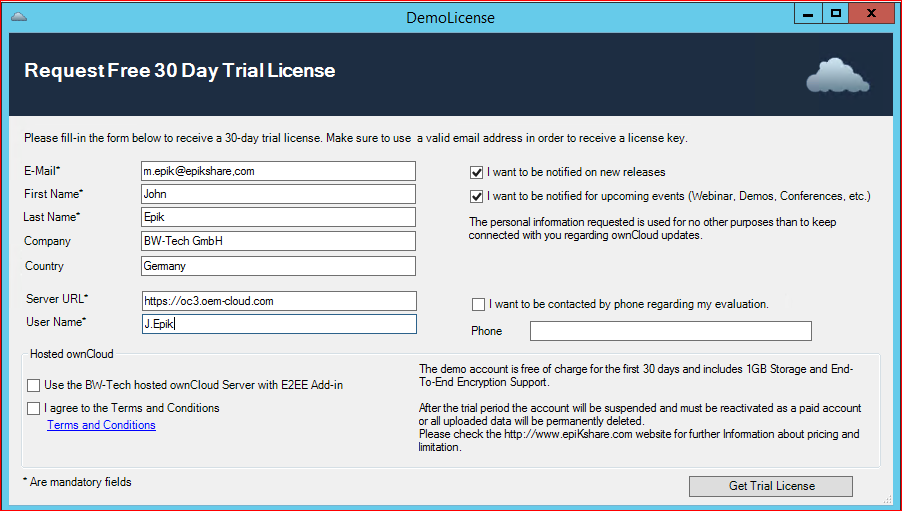The width and height of the screenshot is (902, 511).
Task: Click the 'Server URL*' label
Action: coord(57,299)
